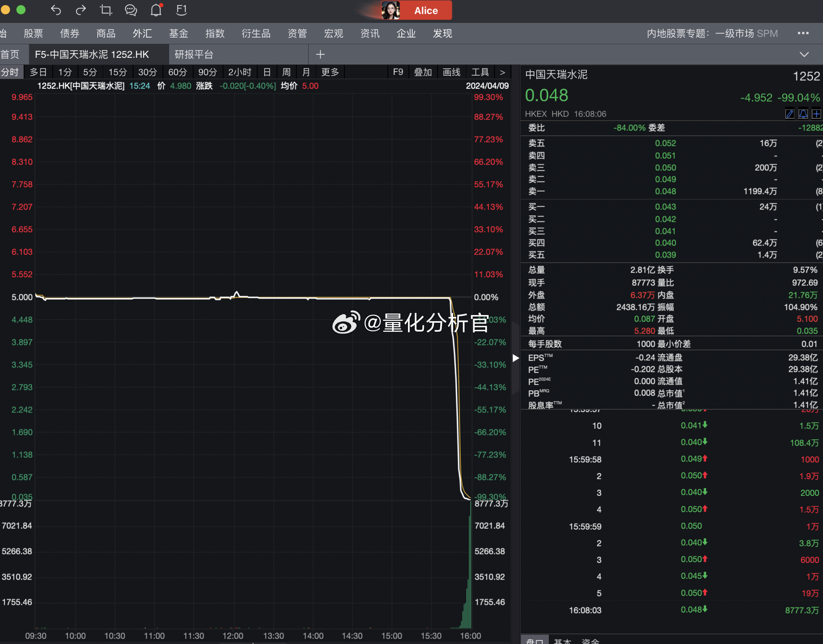Switch to 盘口 bottom tab

535,641
